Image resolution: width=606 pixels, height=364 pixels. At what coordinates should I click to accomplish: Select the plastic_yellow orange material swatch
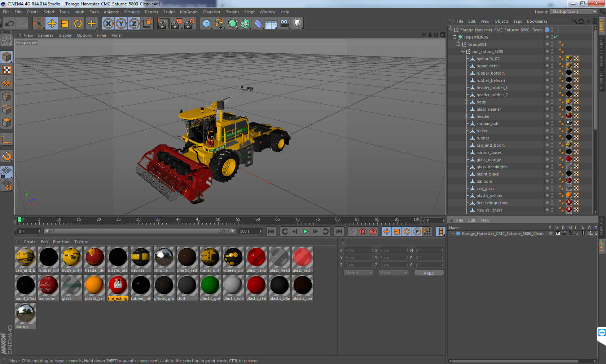(95, 288)
